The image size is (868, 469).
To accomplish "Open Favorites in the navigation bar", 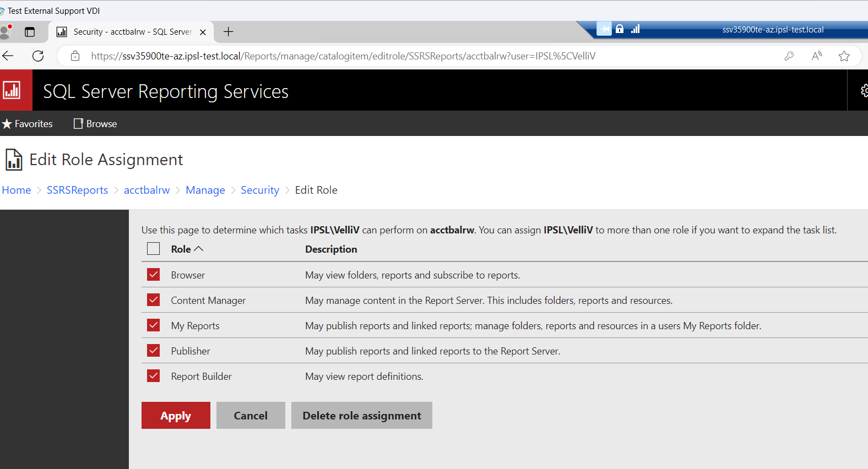I will click(x=27, y=124).
